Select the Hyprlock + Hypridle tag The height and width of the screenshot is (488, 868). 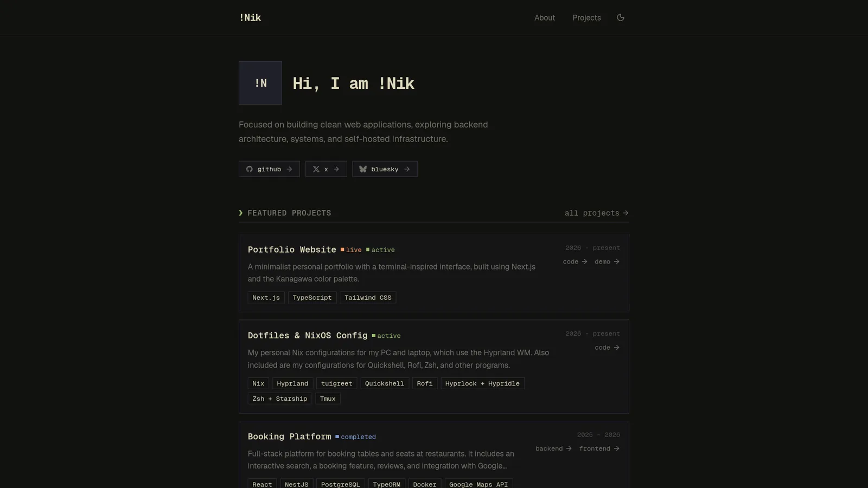(482, 383)
